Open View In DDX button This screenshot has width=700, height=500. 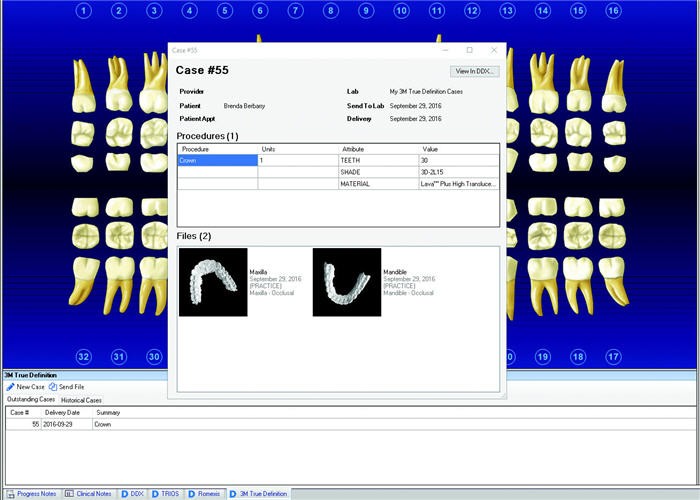click(475, 71)
